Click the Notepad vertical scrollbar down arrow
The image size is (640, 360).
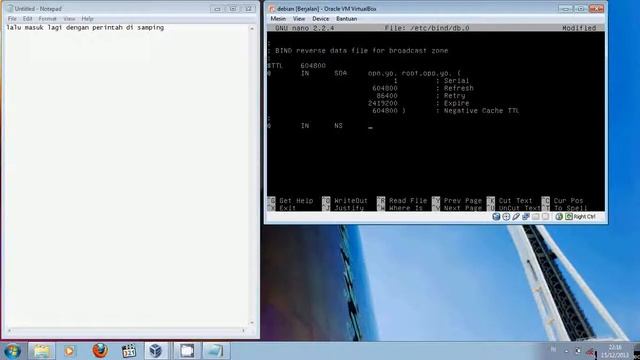point(252,323)
